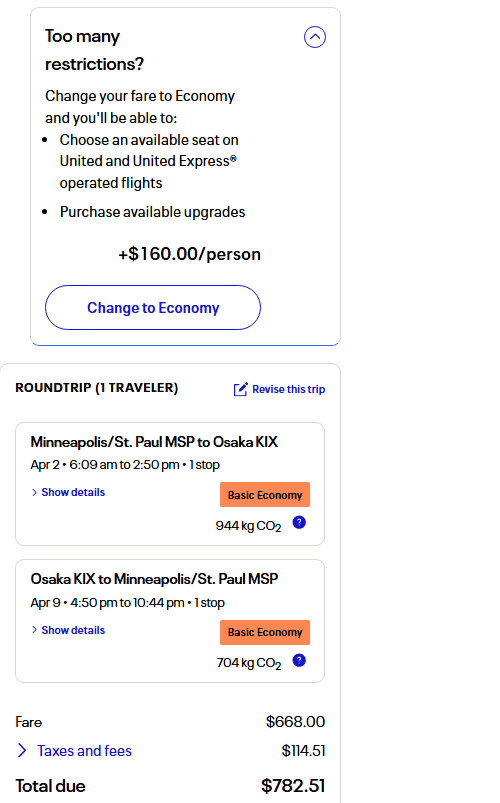
Task: Select Basic Economy badge on Apr 9 flight
Action: click(265, 632)
